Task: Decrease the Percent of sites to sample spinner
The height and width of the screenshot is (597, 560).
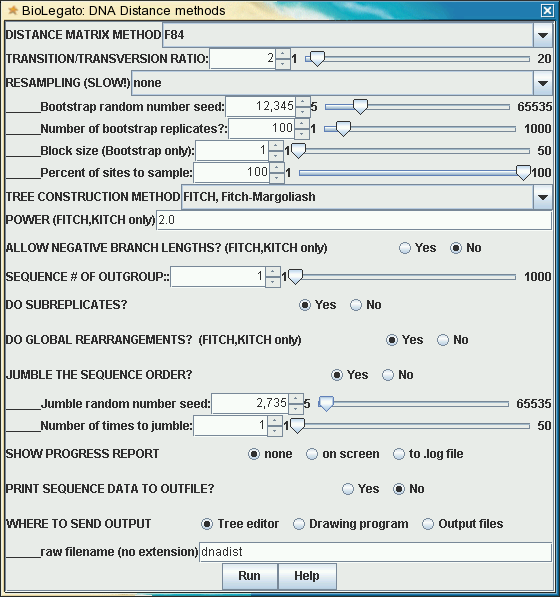Action: (277, 178)
